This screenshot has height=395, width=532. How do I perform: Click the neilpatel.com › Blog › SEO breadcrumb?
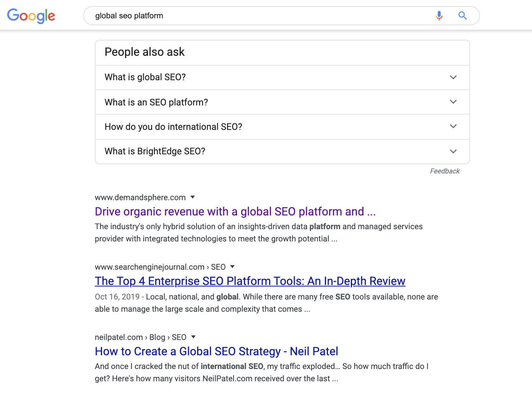(141, 337)
